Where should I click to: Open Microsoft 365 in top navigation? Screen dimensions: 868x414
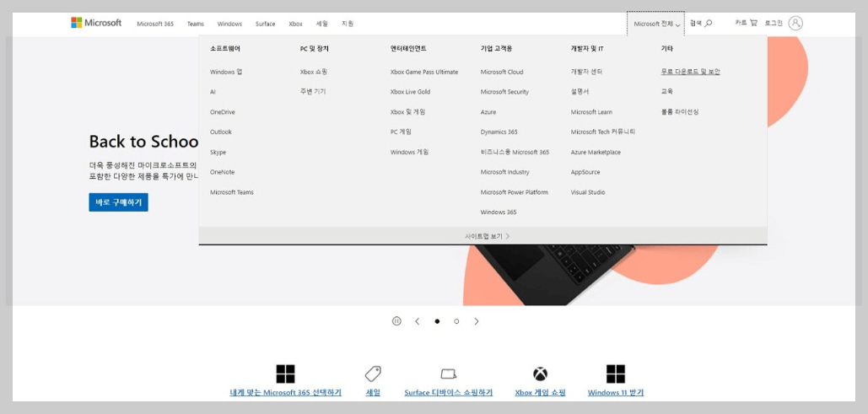pyautogui.click(x=155, y=24)
